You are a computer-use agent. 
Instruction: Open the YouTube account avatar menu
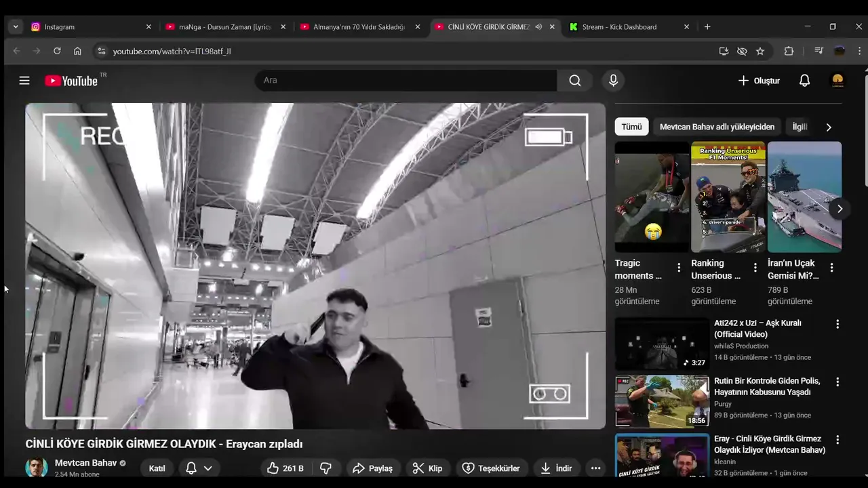[x=837, y=81]
